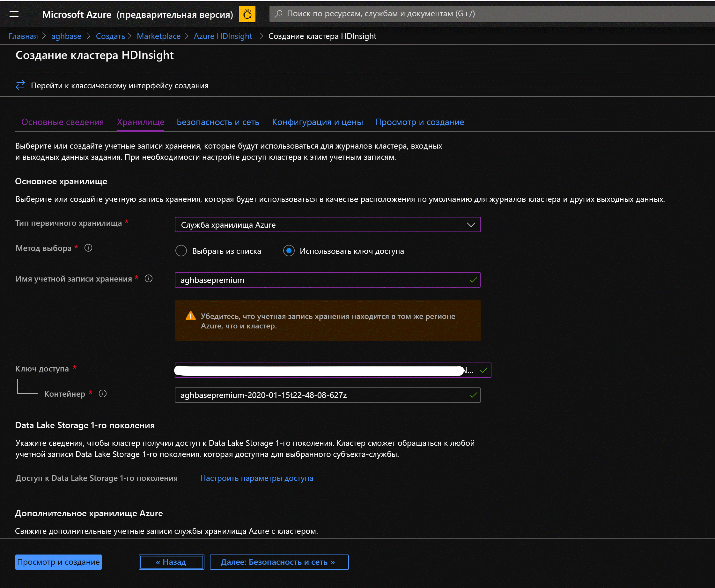The image size is (715, 588).
Task: Click Далее: Безопасность и сеть button
Action: (279, 562)
